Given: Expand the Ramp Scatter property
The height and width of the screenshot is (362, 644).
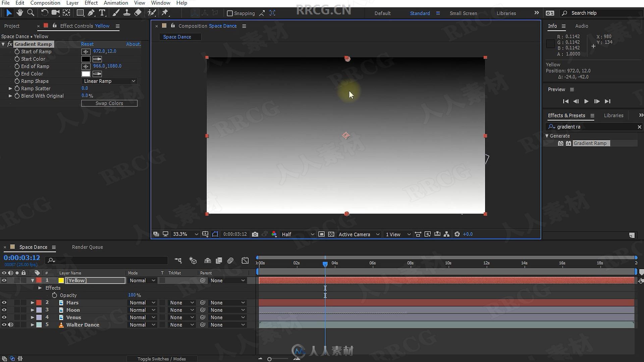Looking at the screenshot, I should point(10,88).
